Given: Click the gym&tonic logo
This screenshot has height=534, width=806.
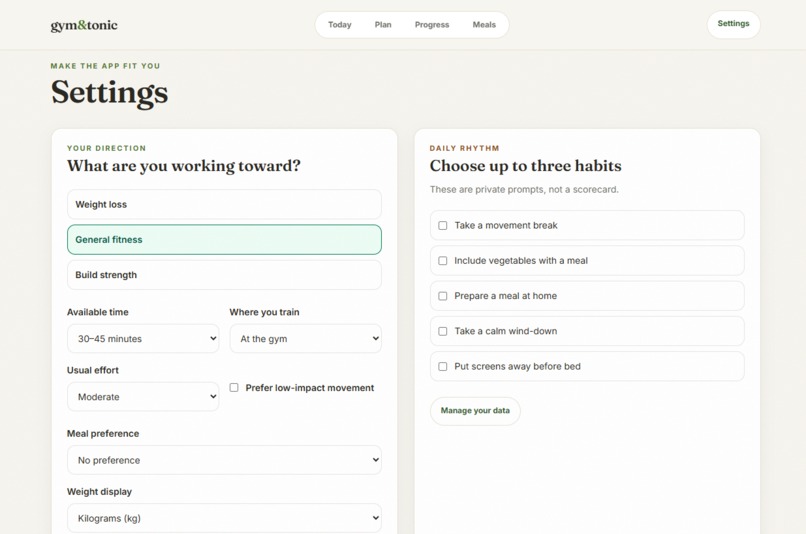Looking at the screenshot, I should click(x=84, y=25).
